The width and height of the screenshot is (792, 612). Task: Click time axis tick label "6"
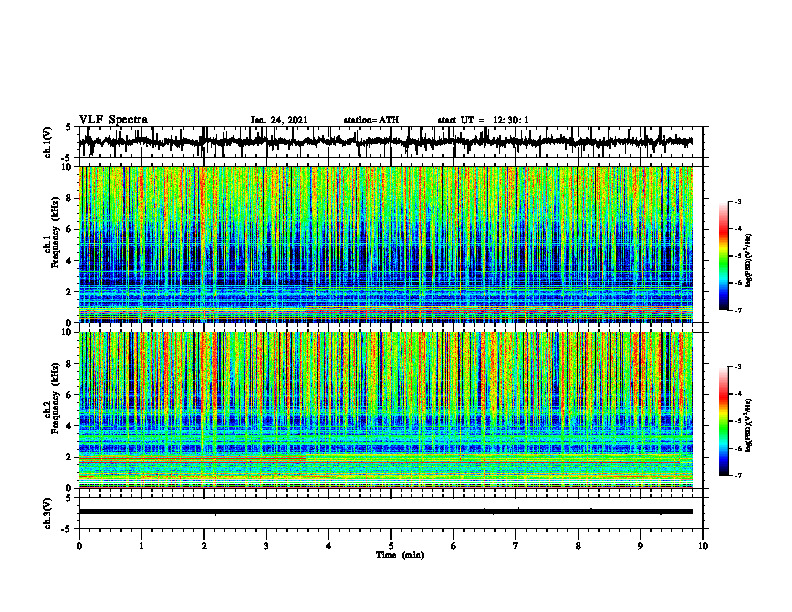[x=454, y=546]
